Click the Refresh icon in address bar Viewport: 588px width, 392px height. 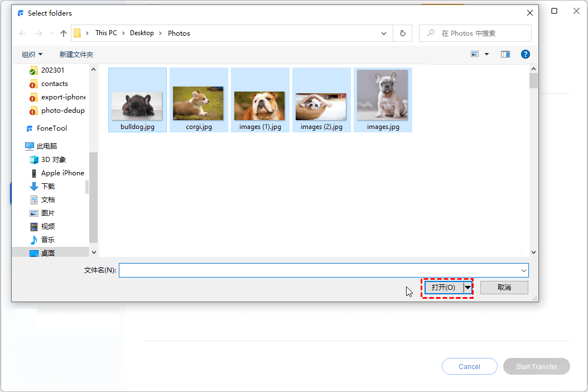point(402,34)
